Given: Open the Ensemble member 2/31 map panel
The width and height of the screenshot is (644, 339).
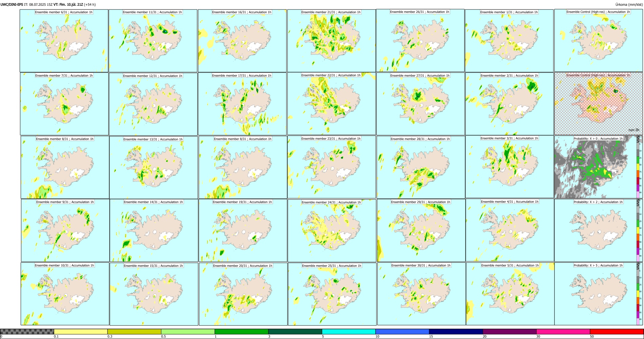Looking at the screenshot, I should [x=509, y=104].
